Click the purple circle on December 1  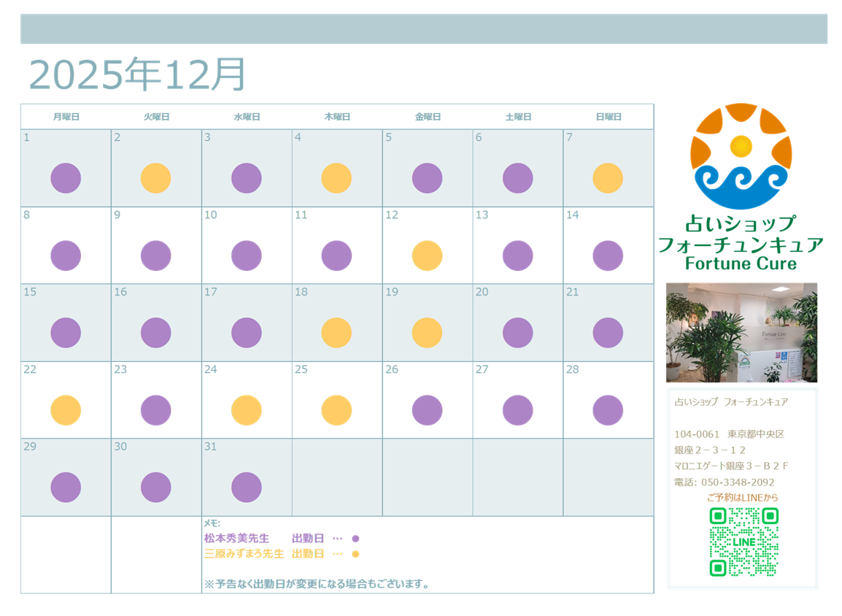click(x=66, y=178)
